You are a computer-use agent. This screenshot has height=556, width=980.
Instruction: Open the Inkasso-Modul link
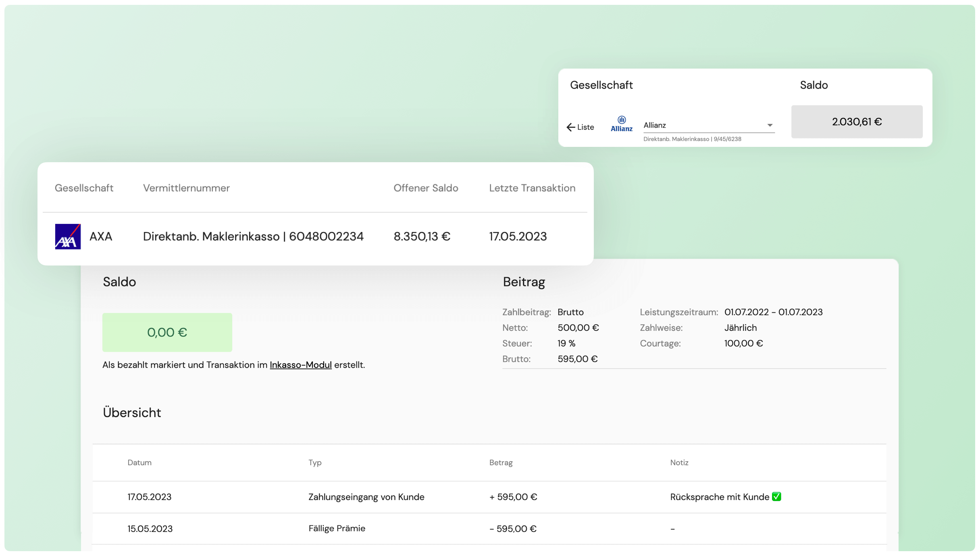tap(300, 365)
